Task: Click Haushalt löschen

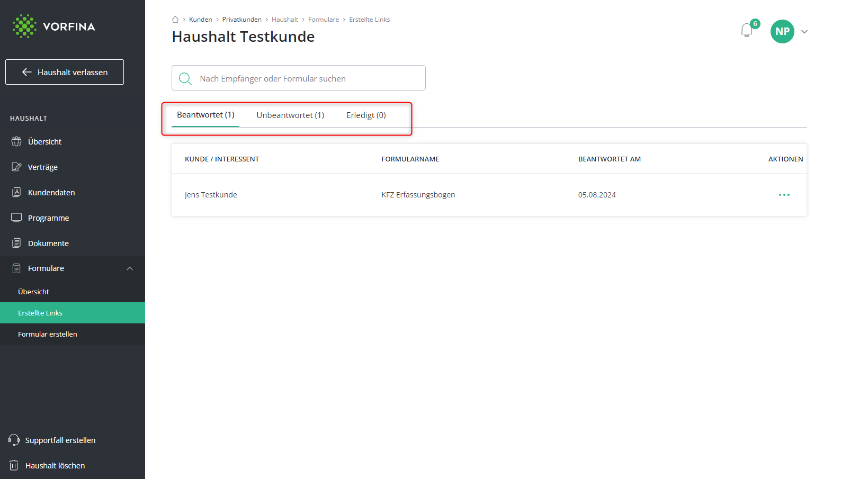Action: point(47,466)
